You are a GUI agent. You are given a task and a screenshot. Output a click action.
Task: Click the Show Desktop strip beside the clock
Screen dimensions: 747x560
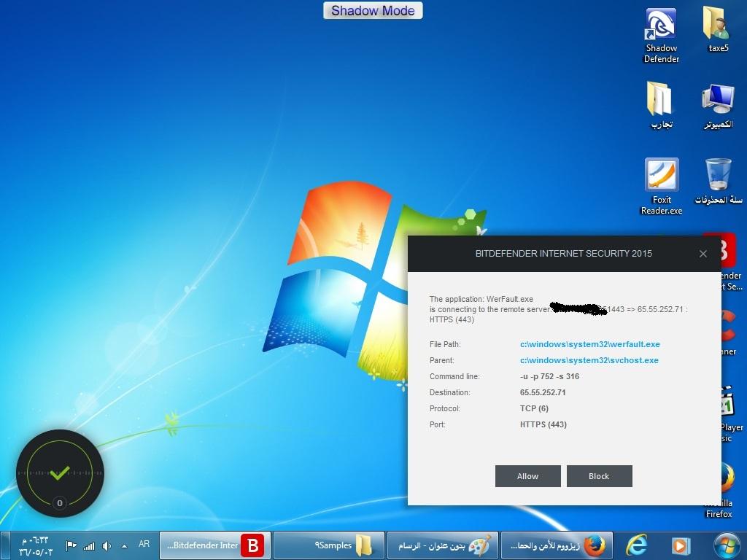pos(5,545)
